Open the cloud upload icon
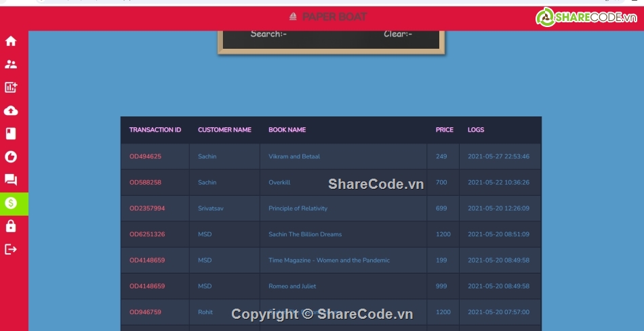This screenshot has height=331, width=644. point(11,110)
